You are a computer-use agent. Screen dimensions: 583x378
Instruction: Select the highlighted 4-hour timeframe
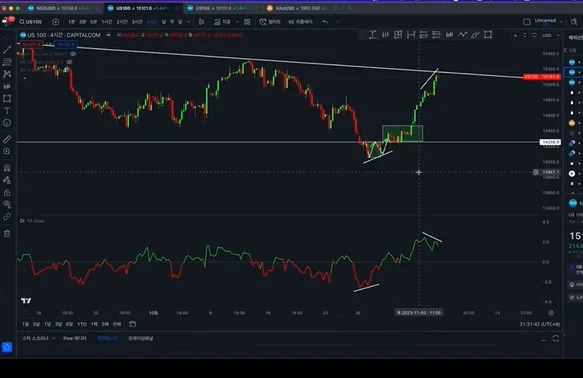point(152,22)
